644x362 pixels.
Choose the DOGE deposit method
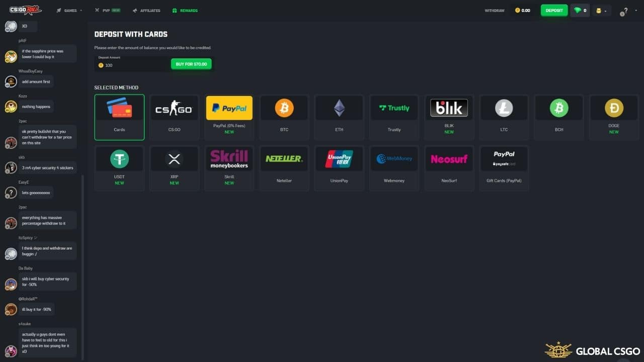(x=614, y=117)
